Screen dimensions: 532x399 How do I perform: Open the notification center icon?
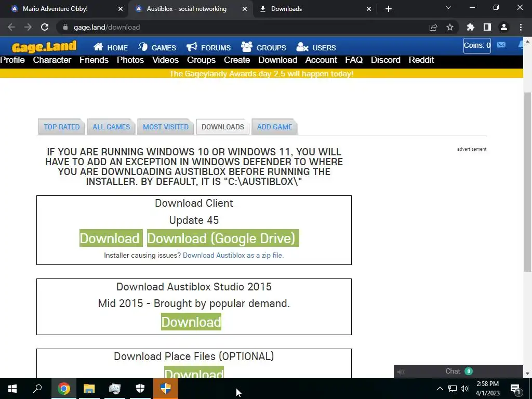tap(515, 389)
